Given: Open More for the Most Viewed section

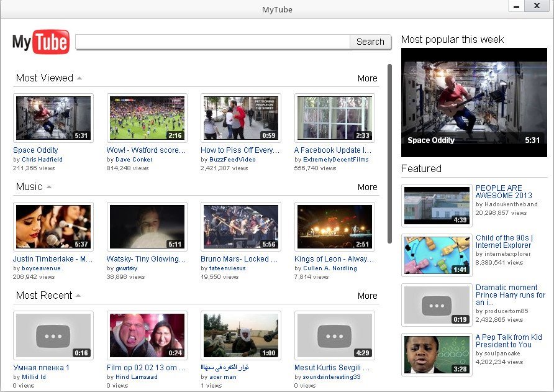Looking at the screenshot, I should coord(367,78).
